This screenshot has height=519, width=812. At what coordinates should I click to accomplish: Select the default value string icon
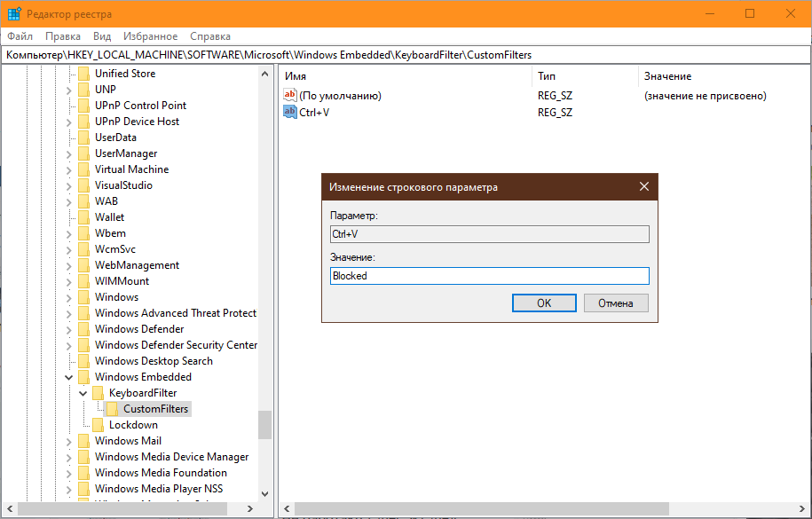290,95
